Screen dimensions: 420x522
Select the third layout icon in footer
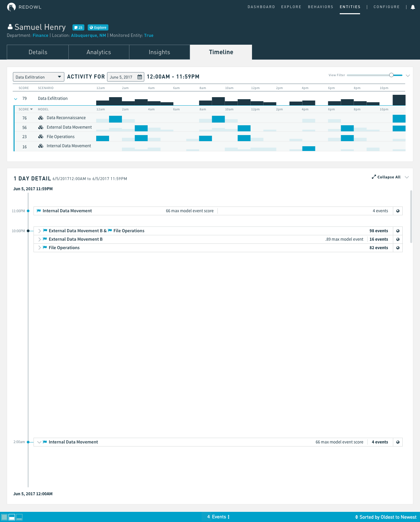(x=19, y=517)
